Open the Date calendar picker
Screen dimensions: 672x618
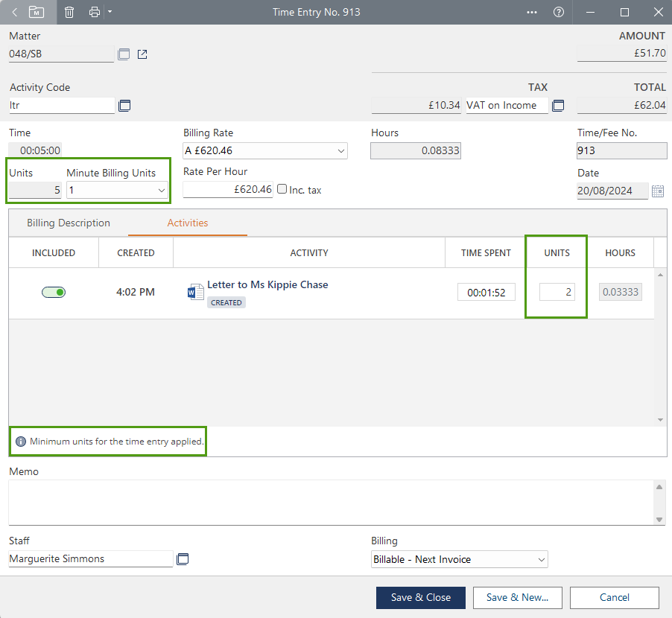(x=658, y=191)
